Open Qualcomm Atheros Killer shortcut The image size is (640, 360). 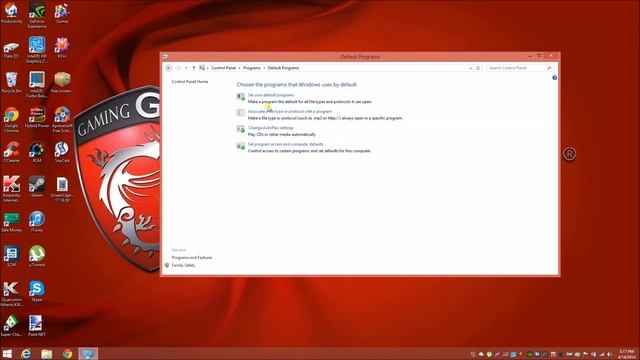[11, 294]
